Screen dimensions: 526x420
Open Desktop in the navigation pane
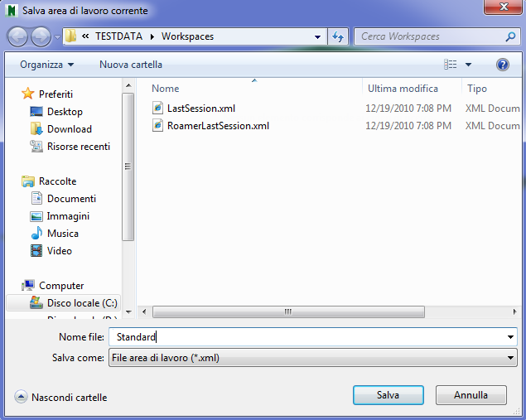click(x=65, y=112)
